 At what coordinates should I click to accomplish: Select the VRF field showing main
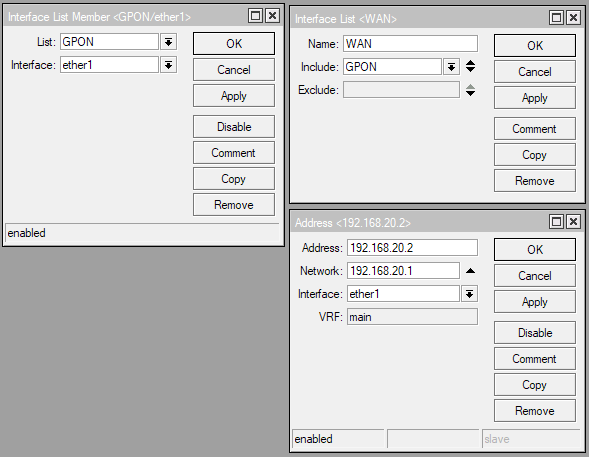[x=412, y=317]
